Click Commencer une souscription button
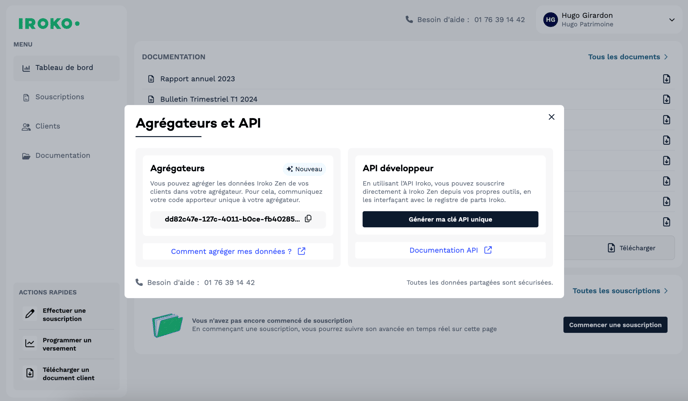 (x=615, y=325)
